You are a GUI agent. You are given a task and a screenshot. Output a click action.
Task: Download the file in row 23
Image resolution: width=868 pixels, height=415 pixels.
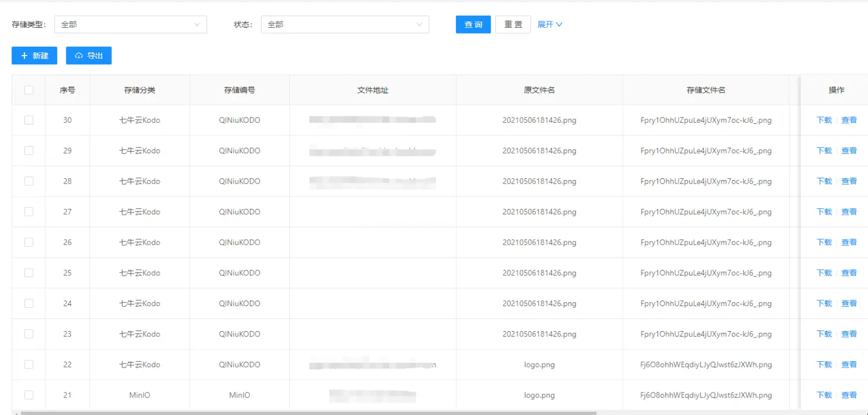click(824, 334)
